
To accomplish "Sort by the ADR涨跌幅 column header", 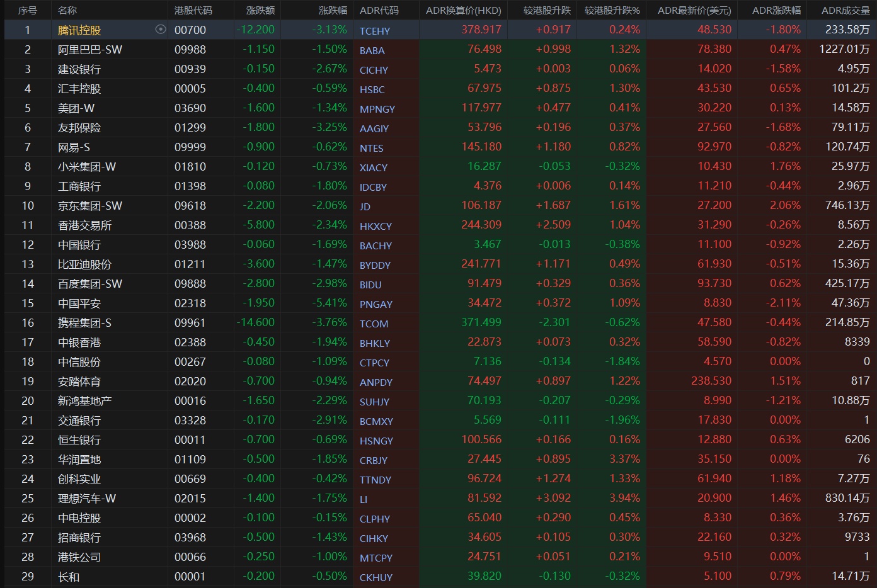I will [x=776, y=10].
